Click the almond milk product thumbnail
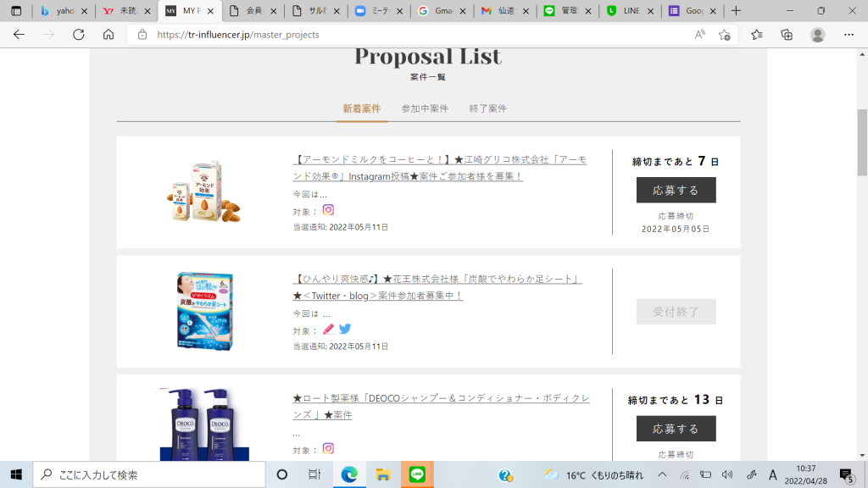This screenshot has height=488, width=868. [204, 191]
